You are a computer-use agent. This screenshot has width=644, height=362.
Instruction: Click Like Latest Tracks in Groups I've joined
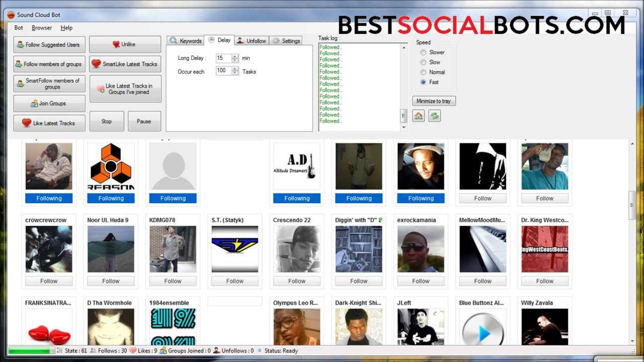point(125,89)
